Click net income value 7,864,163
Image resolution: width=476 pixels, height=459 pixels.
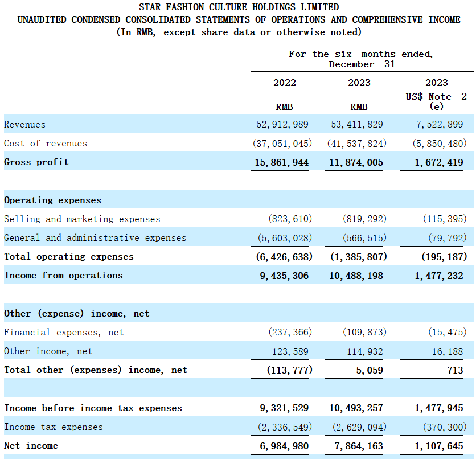359,446
